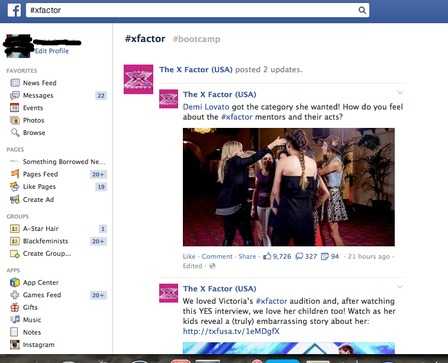Open Messages in sidebar
The width and height of the screenshot is (448, 363).
38,95
